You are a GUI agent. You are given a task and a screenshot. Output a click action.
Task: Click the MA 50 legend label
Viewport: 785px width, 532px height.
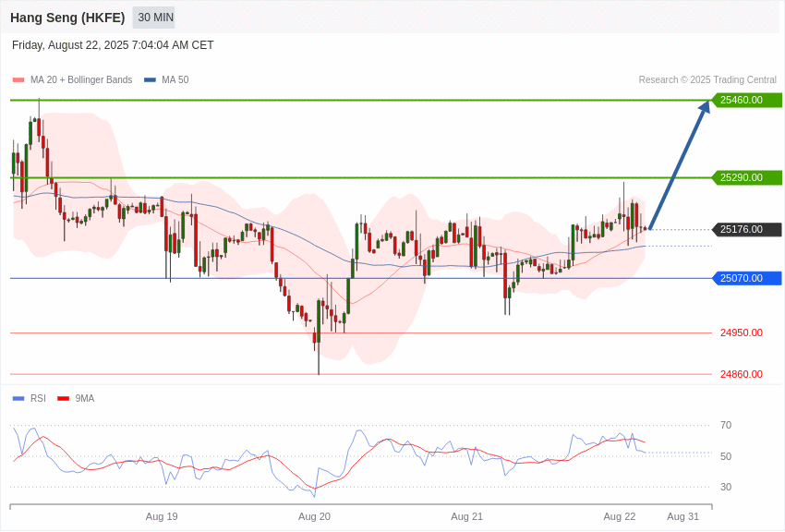pyautogui.click(x=175, y=80)
